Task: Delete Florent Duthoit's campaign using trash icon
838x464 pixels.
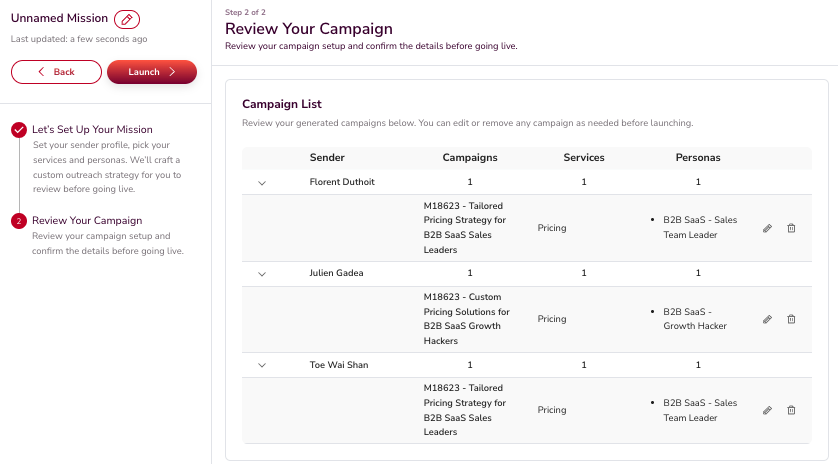Action: click(791, 228)
